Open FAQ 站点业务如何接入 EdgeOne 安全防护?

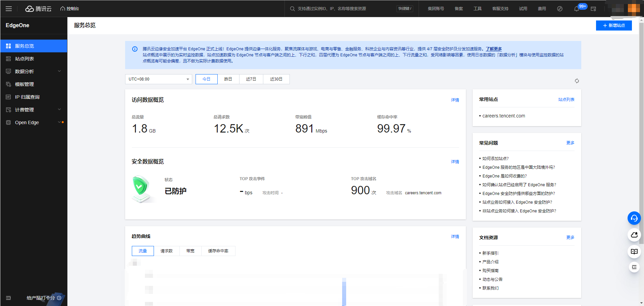coord(517,202)
